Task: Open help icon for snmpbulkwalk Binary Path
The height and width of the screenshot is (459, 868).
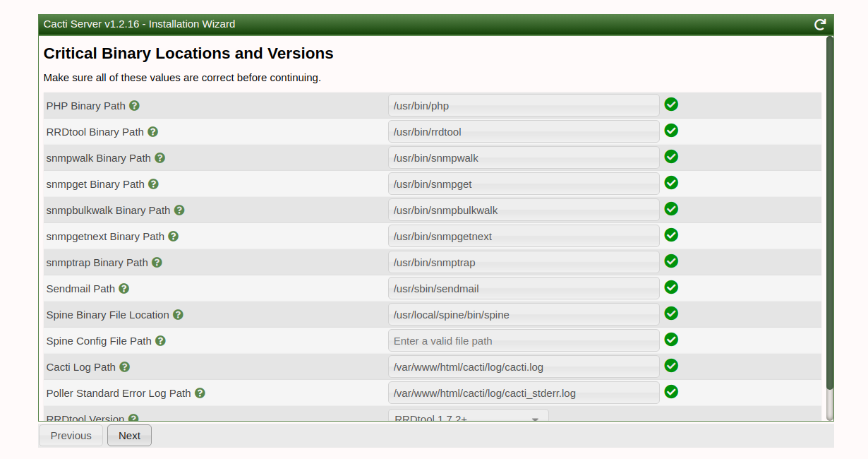Action: [x=179, y=210]
